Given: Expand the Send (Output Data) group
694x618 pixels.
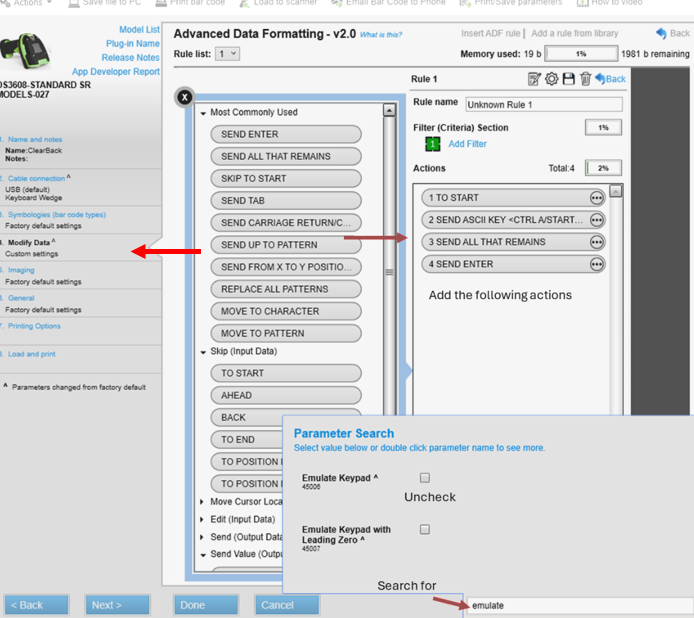Looking at the screenshot, I should point(202,537).
